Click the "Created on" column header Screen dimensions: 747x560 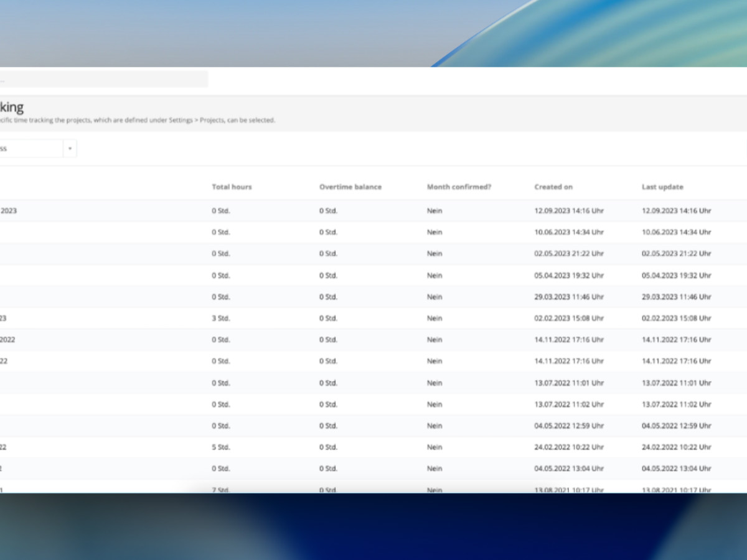[x=553, y=187]
